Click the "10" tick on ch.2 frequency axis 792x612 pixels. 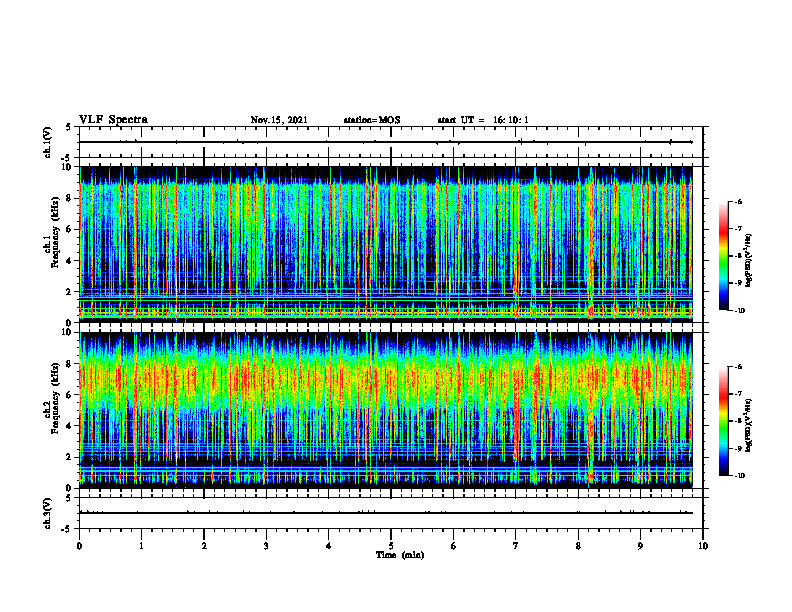67,332
